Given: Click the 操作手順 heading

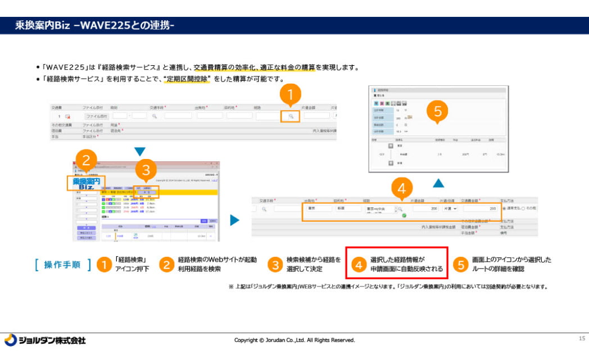Looking at the screenshot, I should (x=62, y=265).
